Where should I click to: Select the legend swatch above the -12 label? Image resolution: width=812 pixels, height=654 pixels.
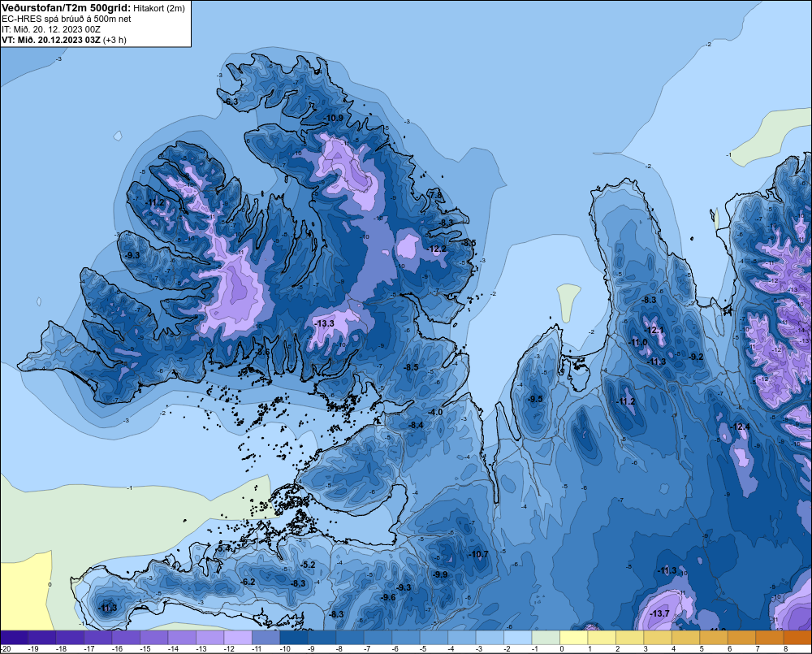pos(238,638)
